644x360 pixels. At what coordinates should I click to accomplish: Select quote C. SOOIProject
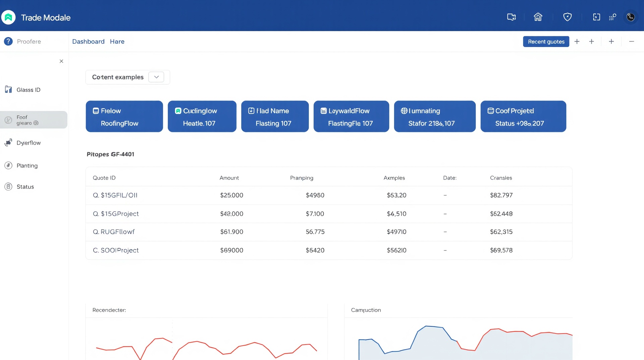click(x=116, y=250)
